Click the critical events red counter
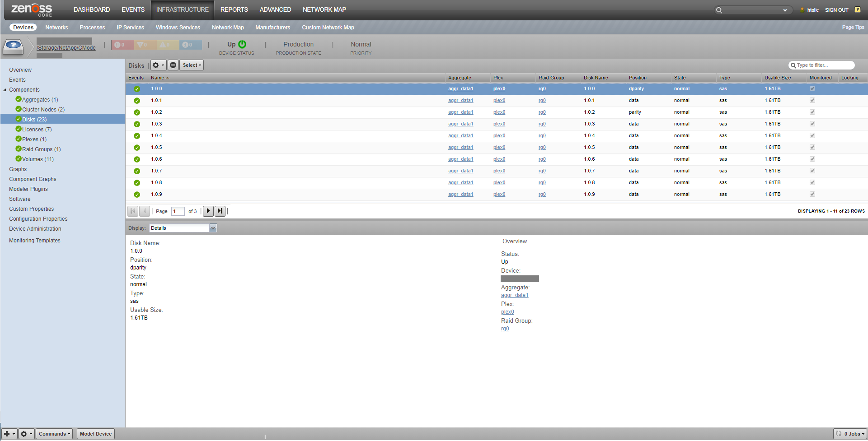 (x=122, y=45)
